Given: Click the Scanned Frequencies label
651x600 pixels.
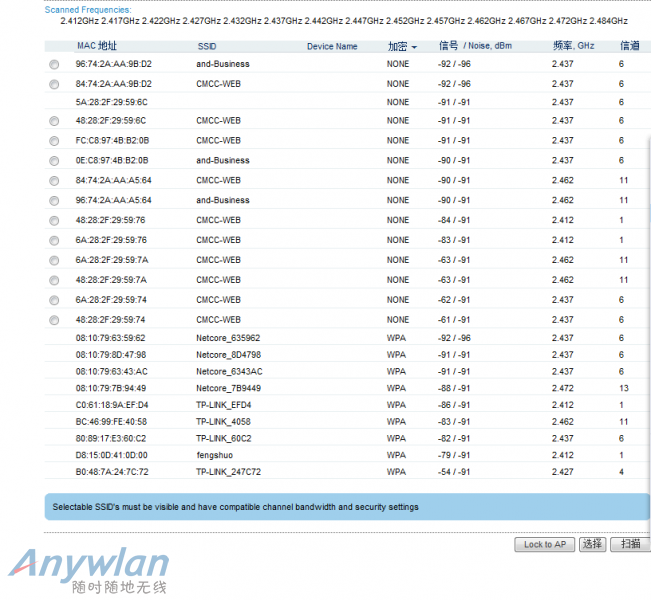Looking at the screenshot, I should 88,10.
